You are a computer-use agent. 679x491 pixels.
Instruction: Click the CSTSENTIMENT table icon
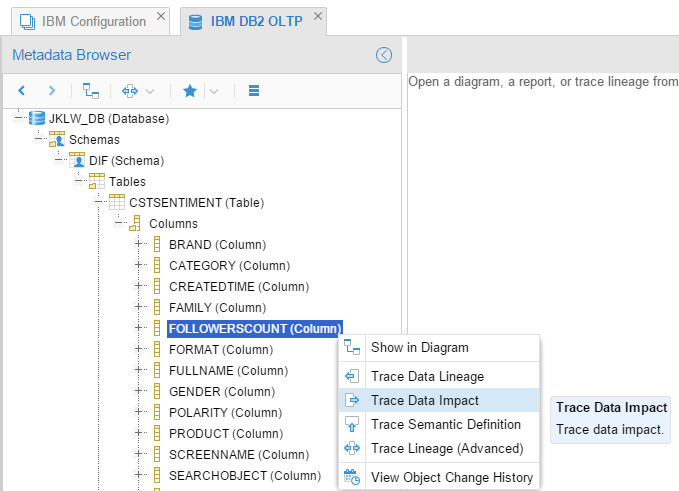coord(116,202)
